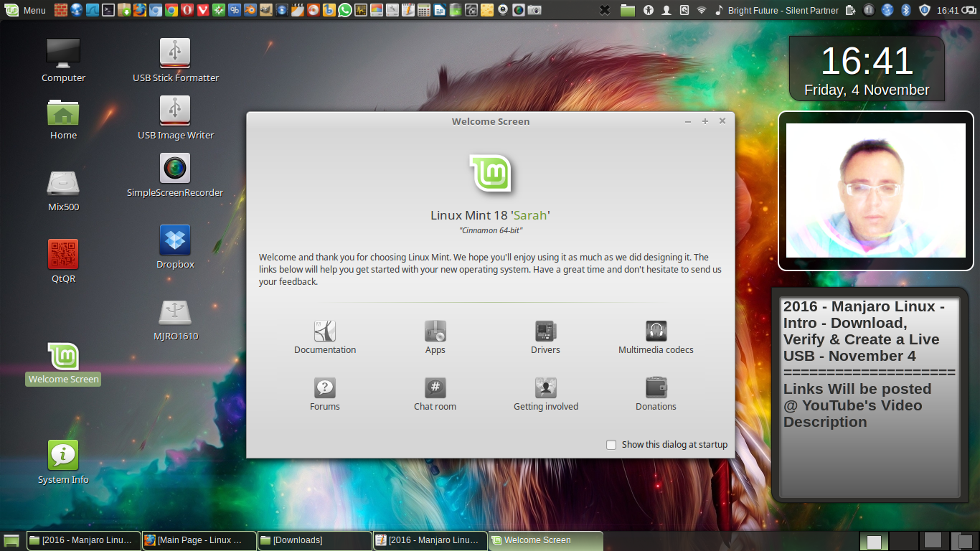Screen dimensions: 980x551
Task: Click the show desktop button in bottom panel
Action: point(11,540)
